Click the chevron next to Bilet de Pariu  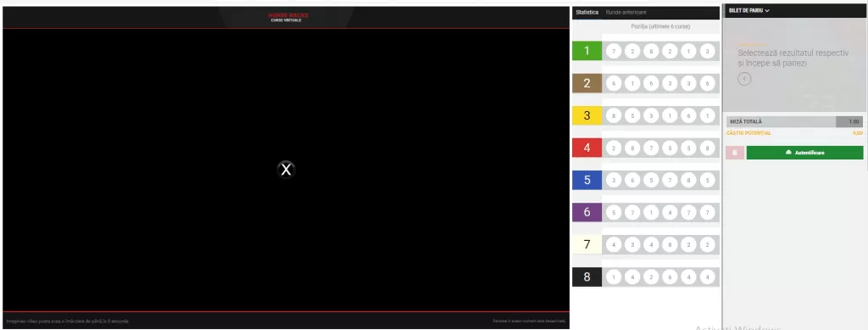[x=767, y=10]
